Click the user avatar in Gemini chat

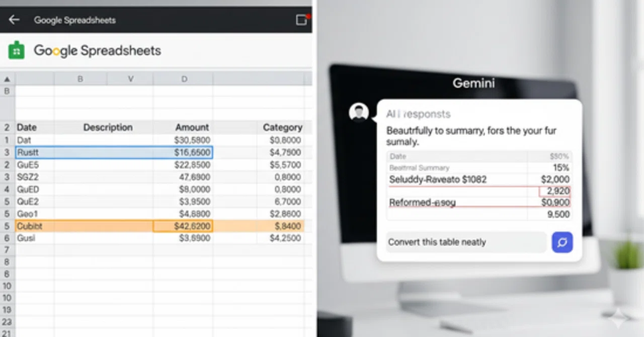pos(359,112)
